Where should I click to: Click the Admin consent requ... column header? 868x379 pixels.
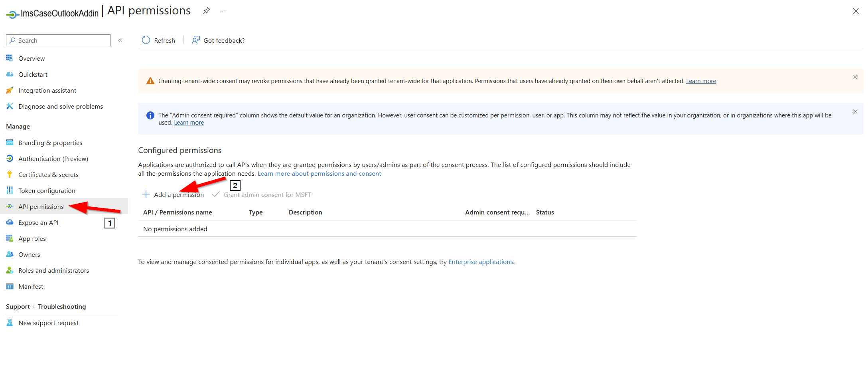497,212
